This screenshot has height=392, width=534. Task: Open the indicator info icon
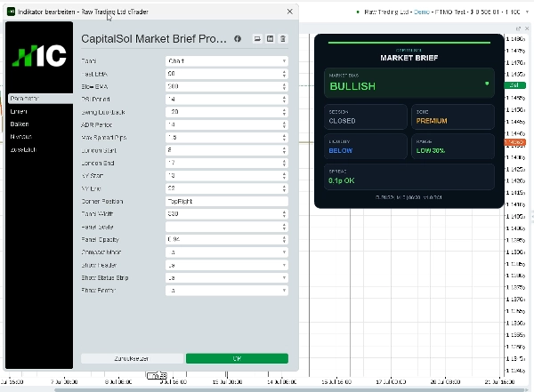click(238, 39)
